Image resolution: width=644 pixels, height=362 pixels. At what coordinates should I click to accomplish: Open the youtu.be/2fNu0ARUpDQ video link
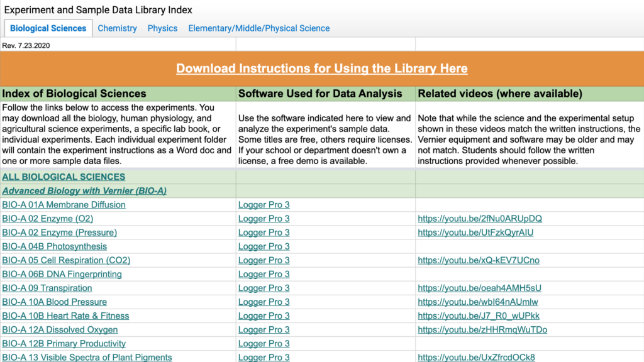click(479, 219)
